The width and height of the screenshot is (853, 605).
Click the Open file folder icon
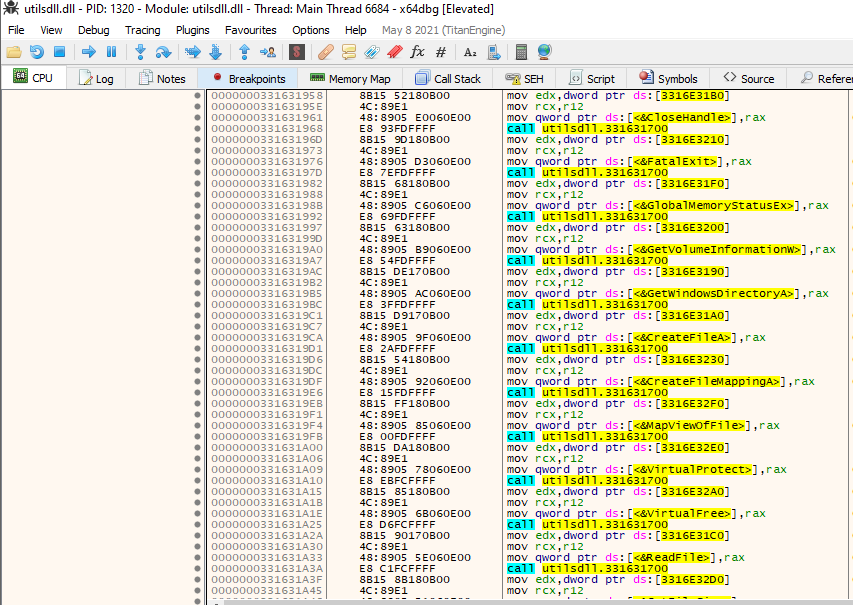14,52
